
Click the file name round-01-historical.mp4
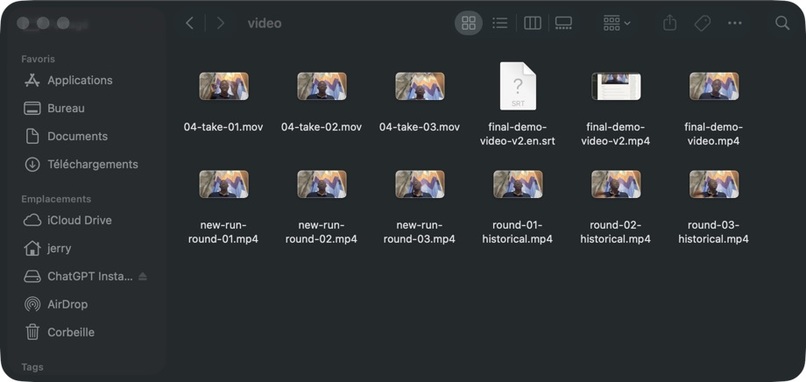coord(518,232)
